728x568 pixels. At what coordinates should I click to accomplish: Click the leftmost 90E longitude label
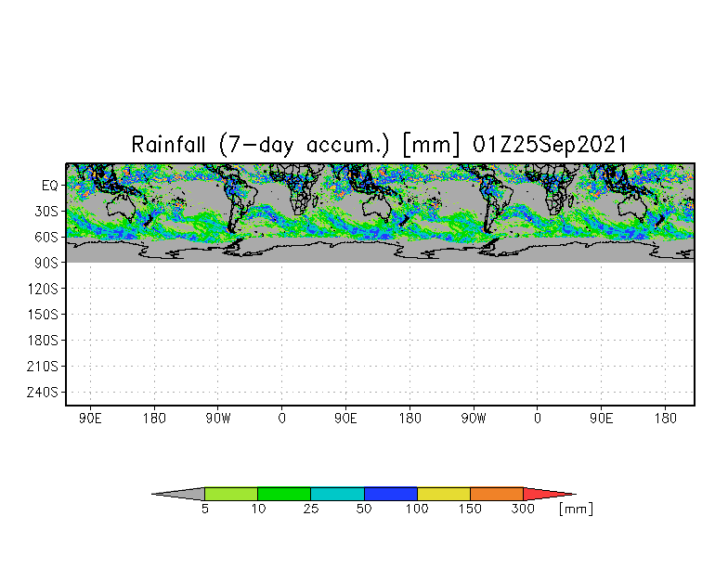(x=90, y=419)
